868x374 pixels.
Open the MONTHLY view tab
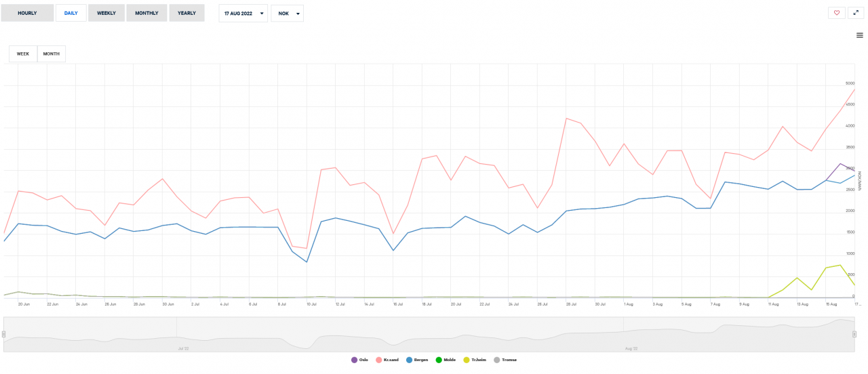point(146,13)
